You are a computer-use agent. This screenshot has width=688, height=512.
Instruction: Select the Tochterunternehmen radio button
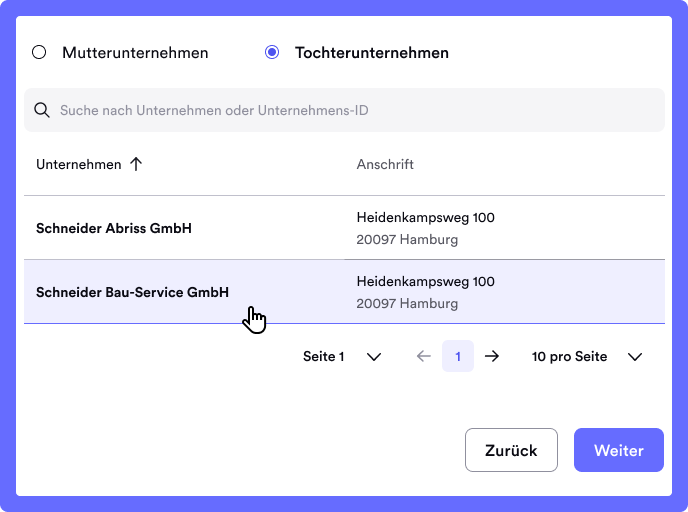click(272, 52)
